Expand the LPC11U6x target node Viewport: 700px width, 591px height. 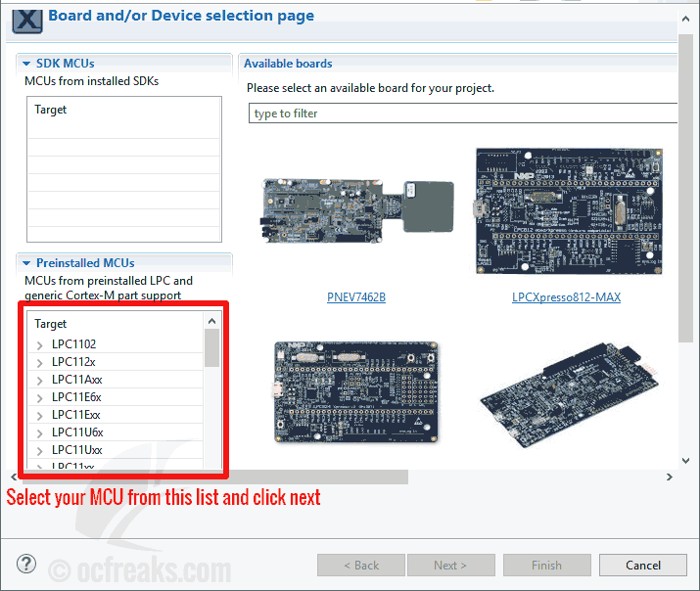(x=40, y=433)
